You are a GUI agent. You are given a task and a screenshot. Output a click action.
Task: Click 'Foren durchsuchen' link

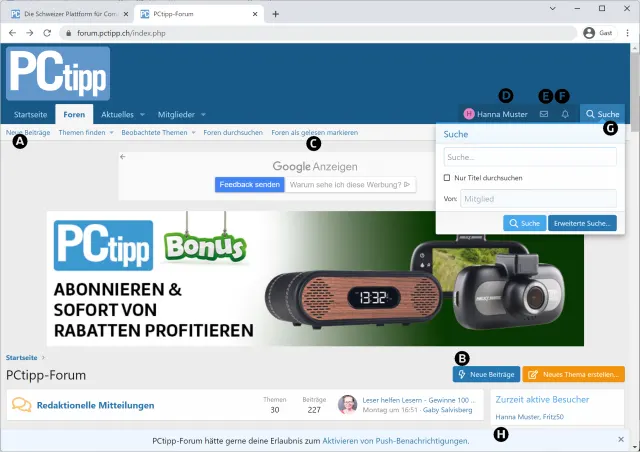233,133
